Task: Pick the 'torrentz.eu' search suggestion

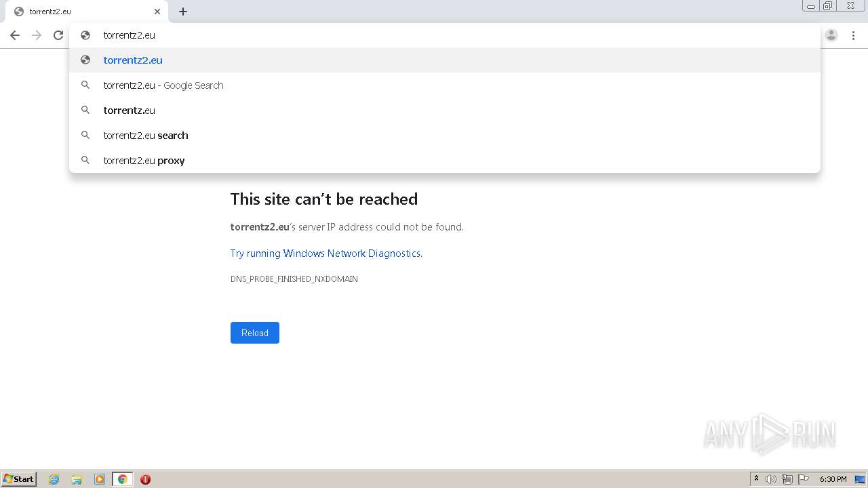Action: click(x=445, y=110)
